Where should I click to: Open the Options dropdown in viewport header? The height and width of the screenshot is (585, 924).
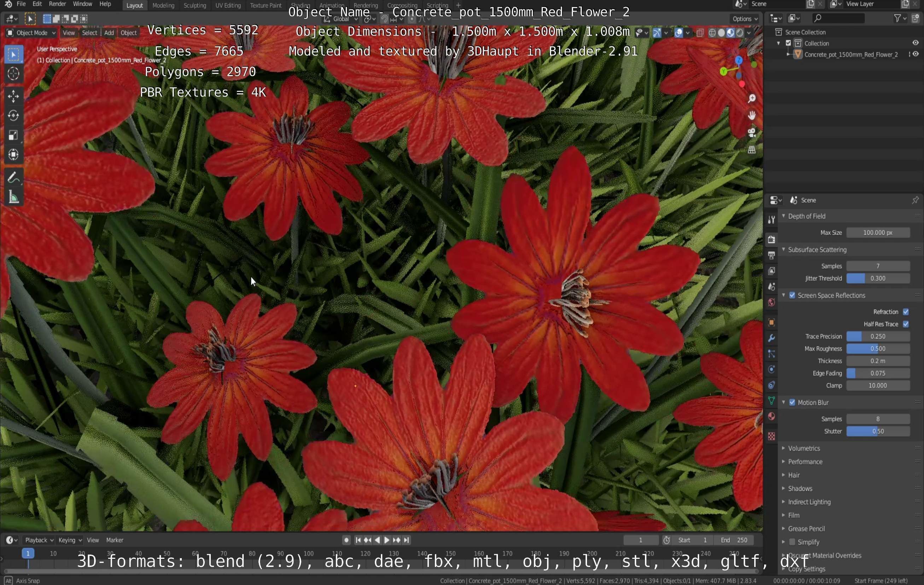tap(745, 18)
